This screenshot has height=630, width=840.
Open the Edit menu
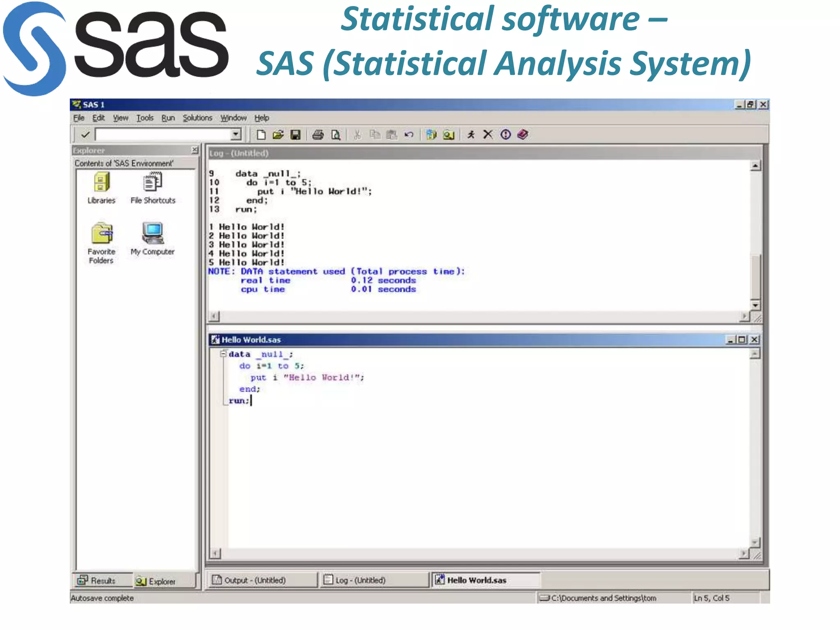(x=98, y=118)
